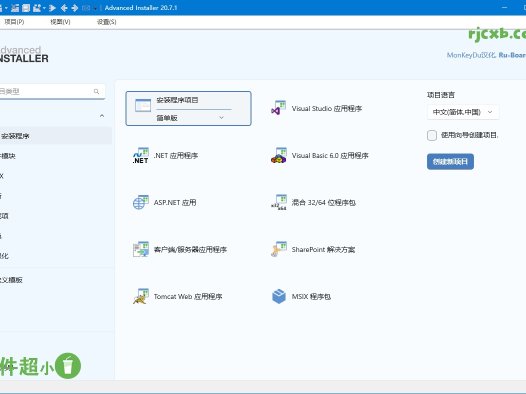Click the MonKeyDu汉化 credit link
Screen dimensions: 526x394
[471, 55]
